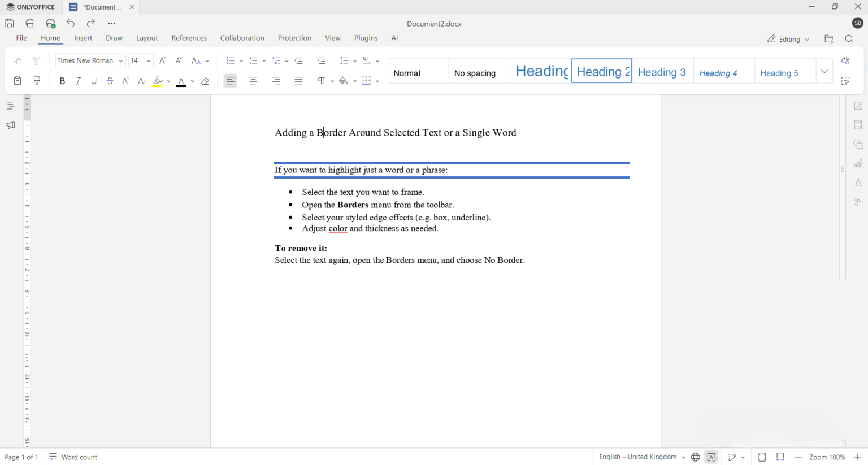
Task: Expand the styles gallery chevron
Action: [824, 71]
